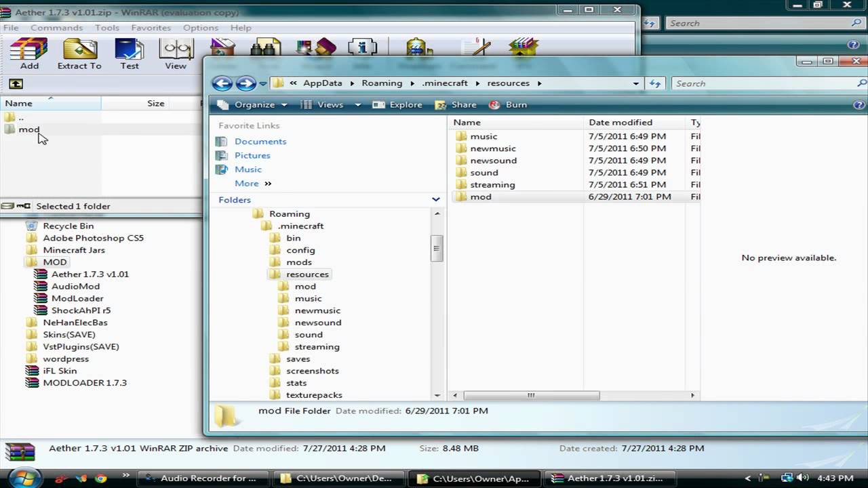
Task: Click the Info icon in WinRAR toolbar
Action: [362, 46]
